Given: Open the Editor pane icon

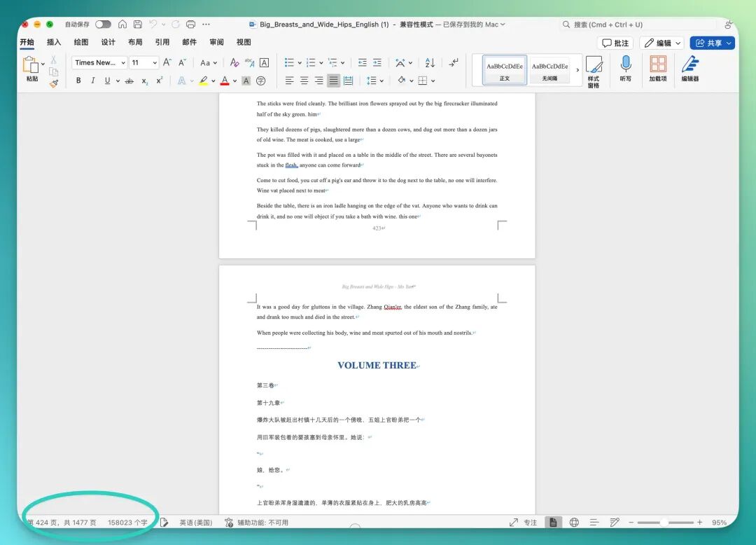Looking at the screenshot, I should click(x=690, y=68).
